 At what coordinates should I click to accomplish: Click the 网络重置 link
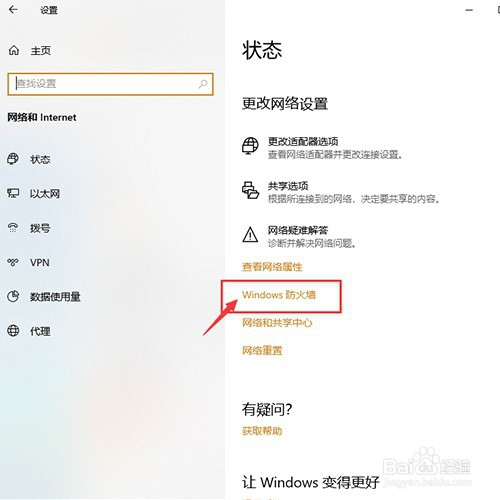click(x=262, y=351)
